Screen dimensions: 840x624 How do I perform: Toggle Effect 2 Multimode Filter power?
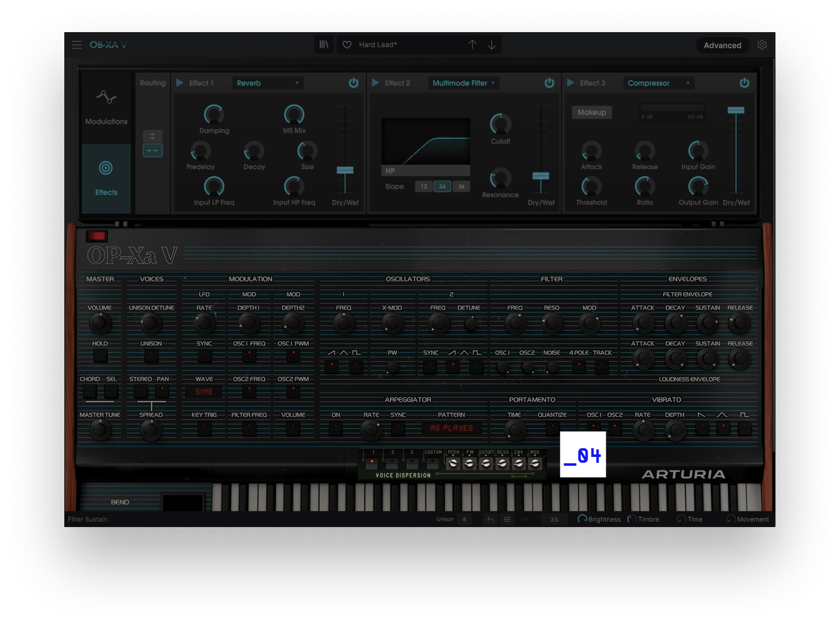pyautogui.click(x=549, y=83)
